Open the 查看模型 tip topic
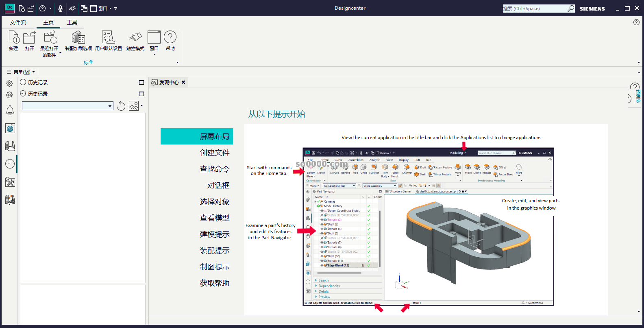 [x=215, y=218]
